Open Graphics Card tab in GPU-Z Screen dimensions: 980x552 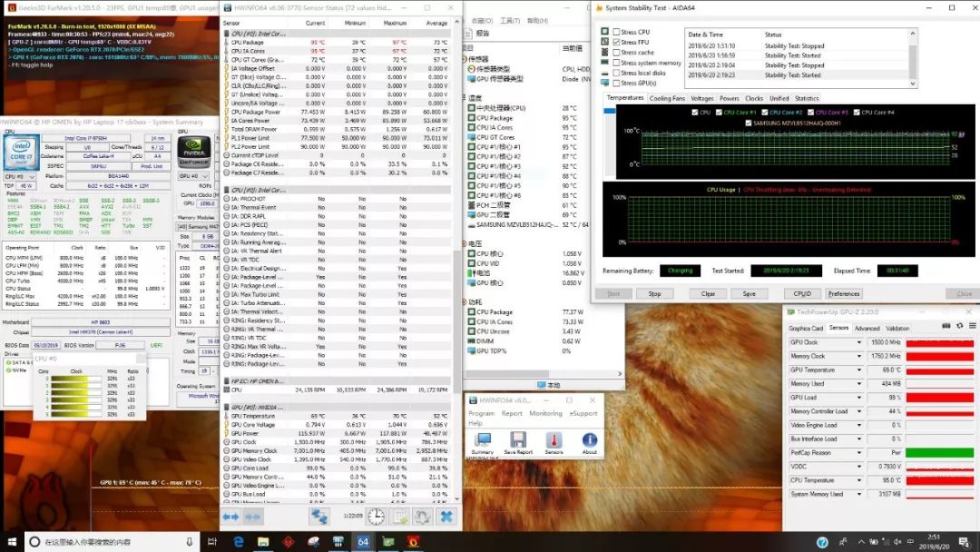click(806, 328)
